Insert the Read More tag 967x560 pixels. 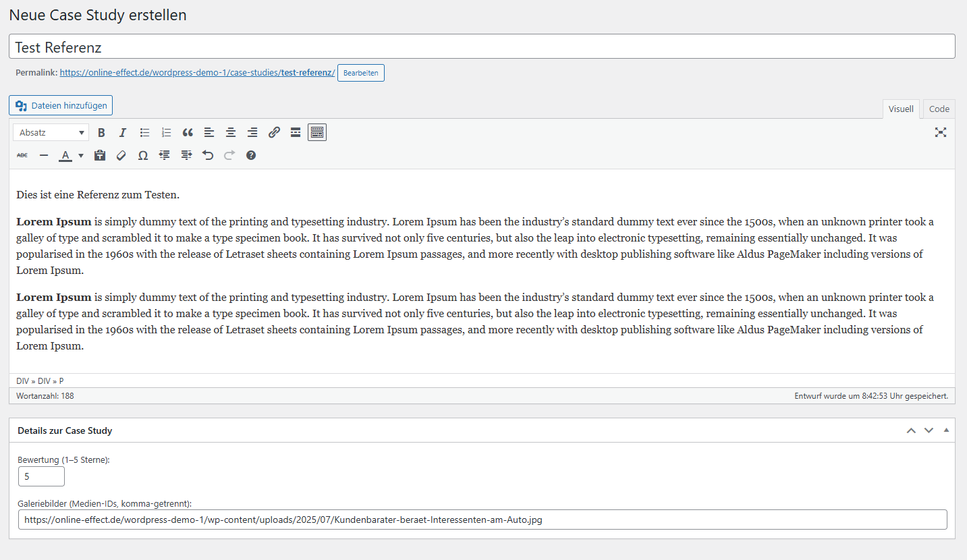[296, 133]
